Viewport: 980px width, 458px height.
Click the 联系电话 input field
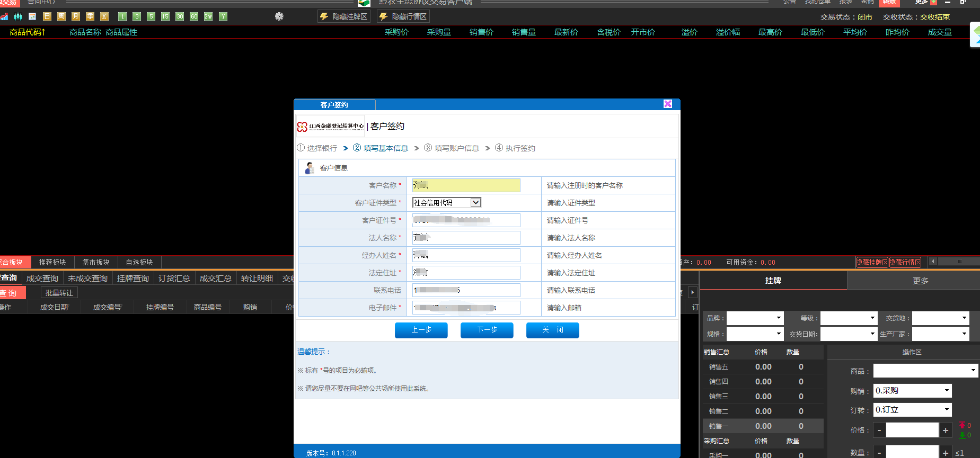click(466, 290)
